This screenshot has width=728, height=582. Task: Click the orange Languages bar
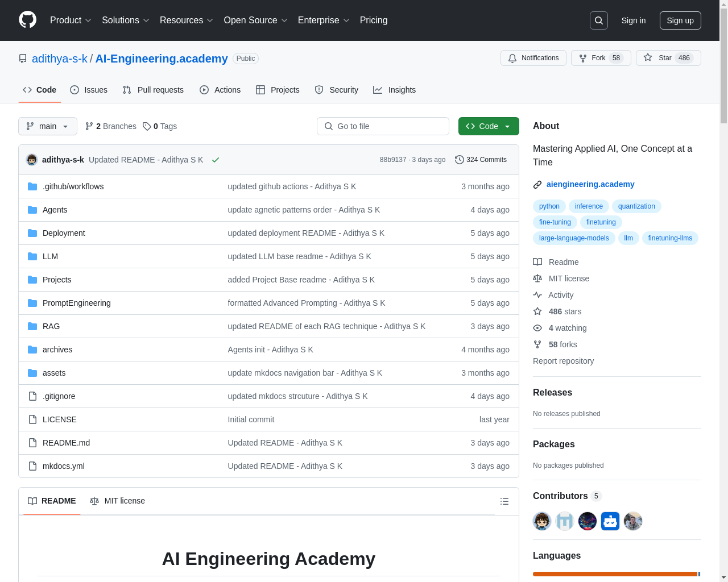tap(615, 574)
